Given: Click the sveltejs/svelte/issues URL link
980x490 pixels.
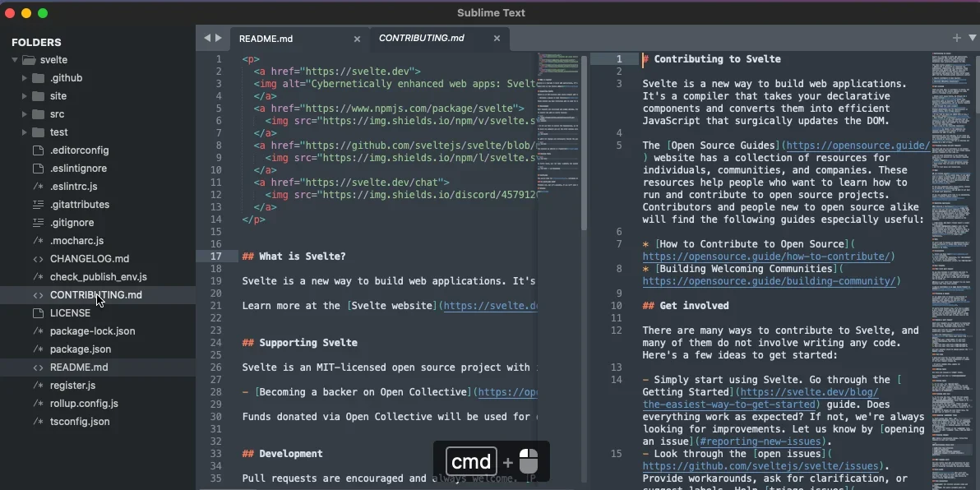Looking at the screenshot, I should point(760,466).
